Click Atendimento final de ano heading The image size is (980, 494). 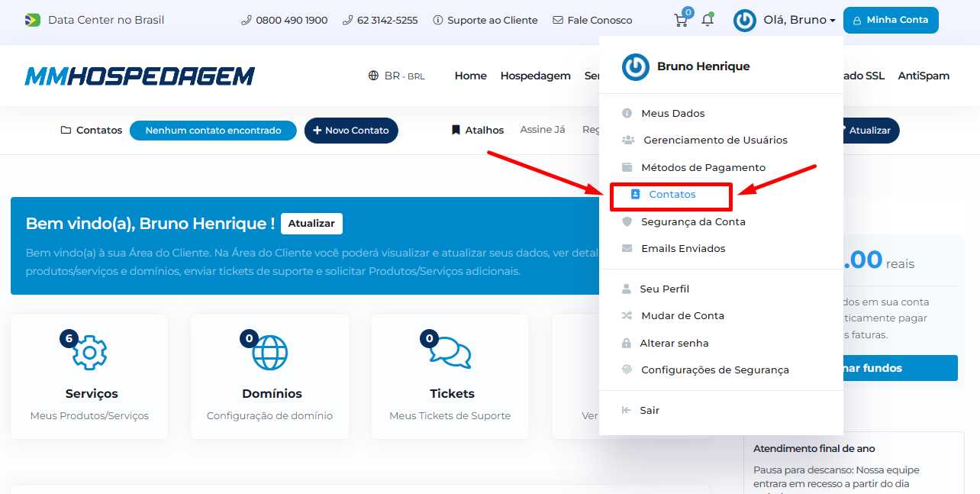tap(814, 448)
